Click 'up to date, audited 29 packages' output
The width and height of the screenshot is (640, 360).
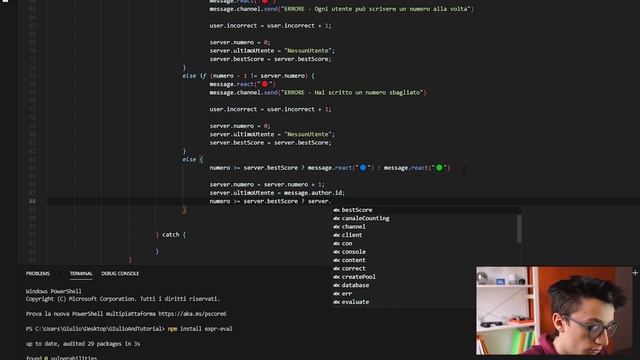coord(83,344)
